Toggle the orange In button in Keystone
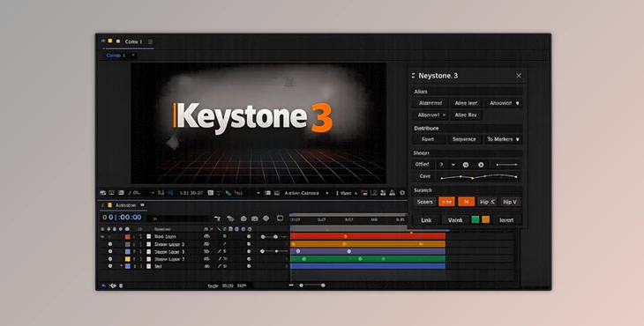This screenshot has height=326, width=644. coord(466,202)
